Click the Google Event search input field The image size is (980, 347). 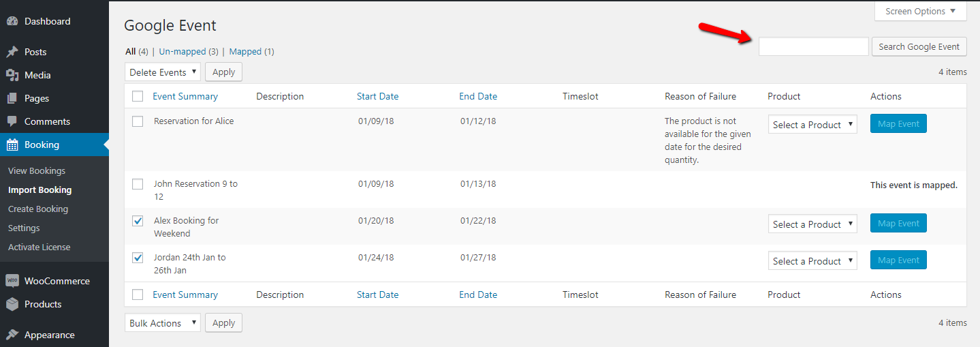click(813, 46)
